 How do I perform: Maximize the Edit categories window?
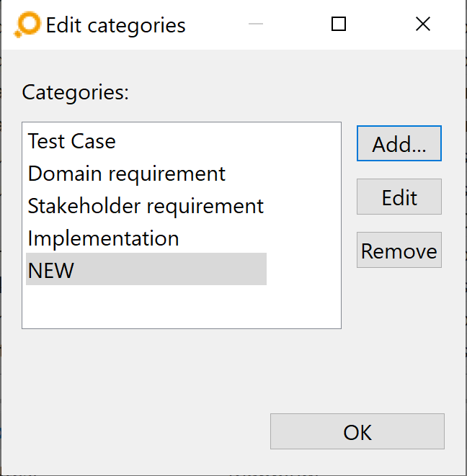click(339, 24)
